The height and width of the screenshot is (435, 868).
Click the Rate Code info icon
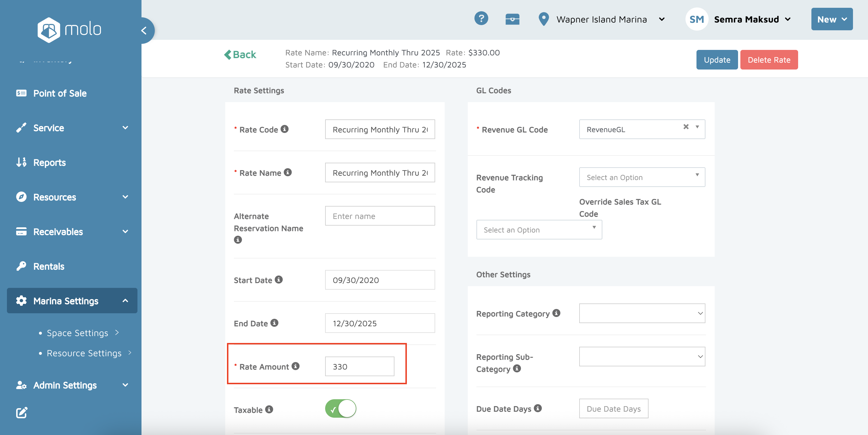point(285,129)
